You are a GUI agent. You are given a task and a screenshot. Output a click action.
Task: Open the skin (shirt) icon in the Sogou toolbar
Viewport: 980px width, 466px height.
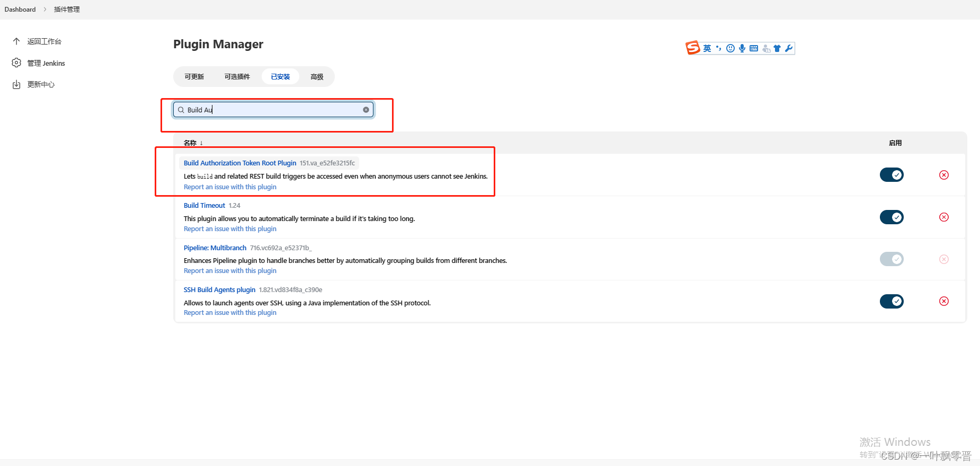(777, 48)
